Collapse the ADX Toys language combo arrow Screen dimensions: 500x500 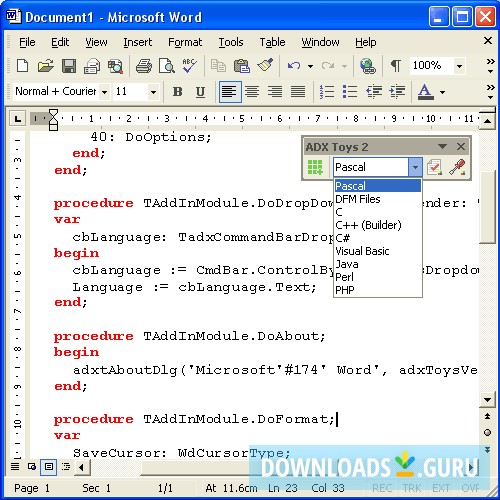[x=415, y=167]
